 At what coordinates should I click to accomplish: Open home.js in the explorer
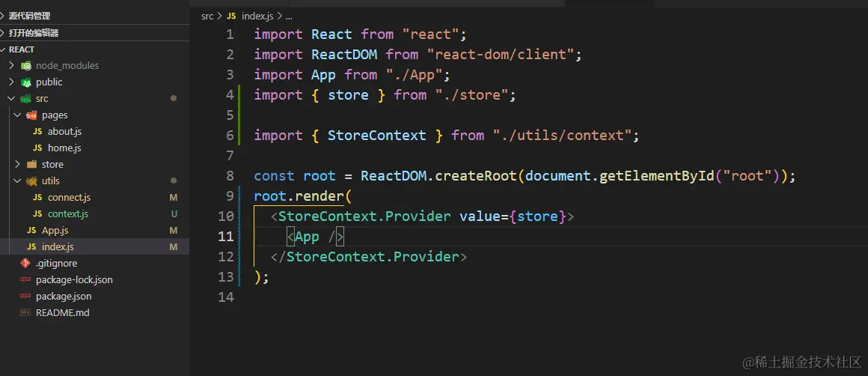click(64, 148)
